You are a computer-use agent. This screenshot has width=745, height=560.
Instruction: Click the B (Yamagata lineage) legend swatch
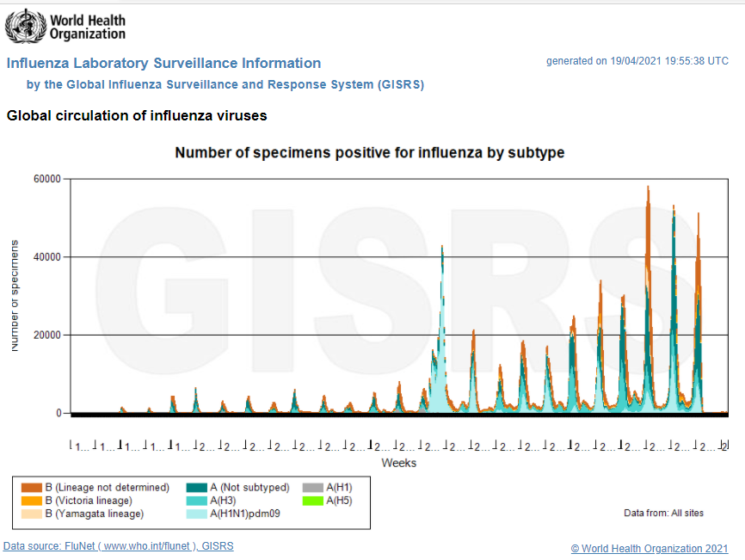[32, 514]
